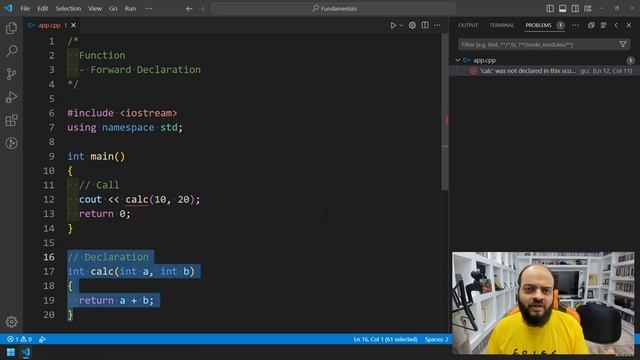Toggle the secondary side bar
The image size is (640, 360).
pos(575,9)
